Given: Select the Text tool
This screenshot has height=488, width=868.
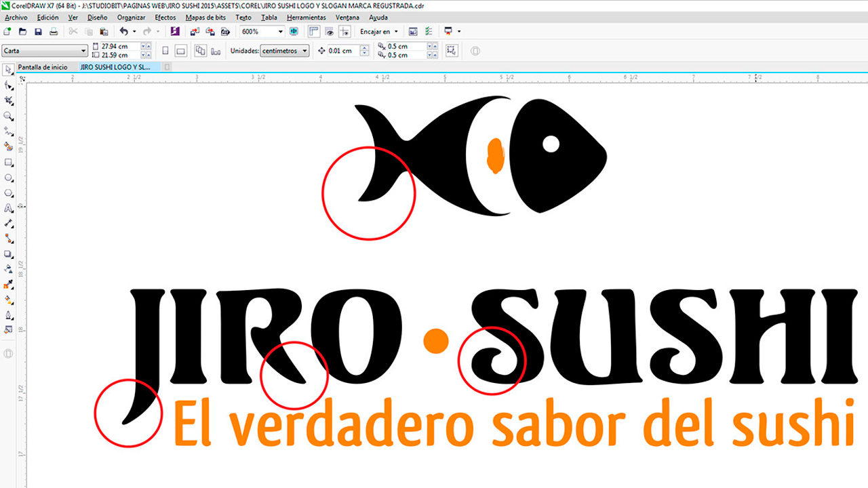Looking at the screenshot, I should click(x=8, y=208).
